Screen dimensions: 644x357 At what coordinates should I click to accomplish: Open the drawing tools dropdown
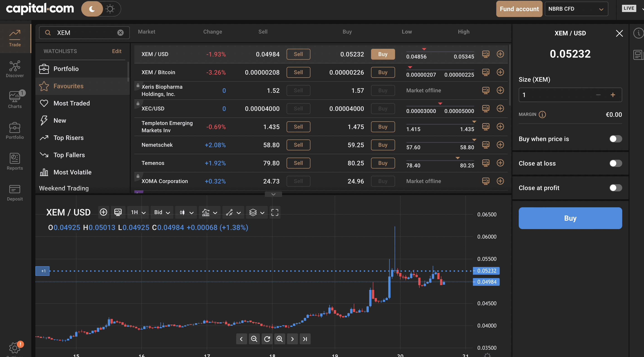click(x=233, y=212)
